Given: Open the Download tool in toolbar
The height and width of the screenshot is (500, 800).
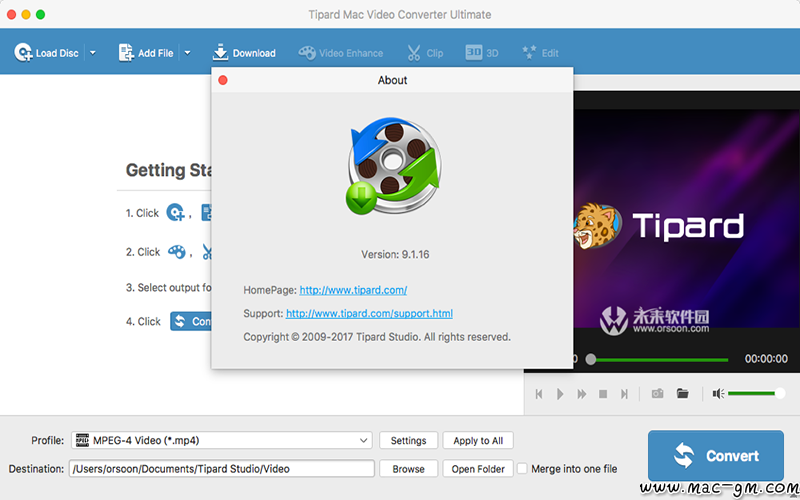Looking at the screenshot, I should (244, 53).
